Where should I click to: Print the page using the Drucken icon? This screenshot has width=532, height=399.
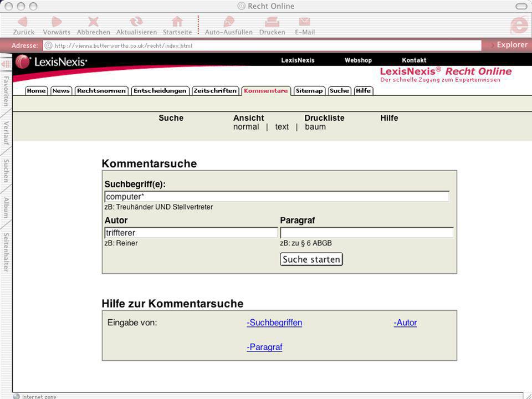(x=272, y=22)
